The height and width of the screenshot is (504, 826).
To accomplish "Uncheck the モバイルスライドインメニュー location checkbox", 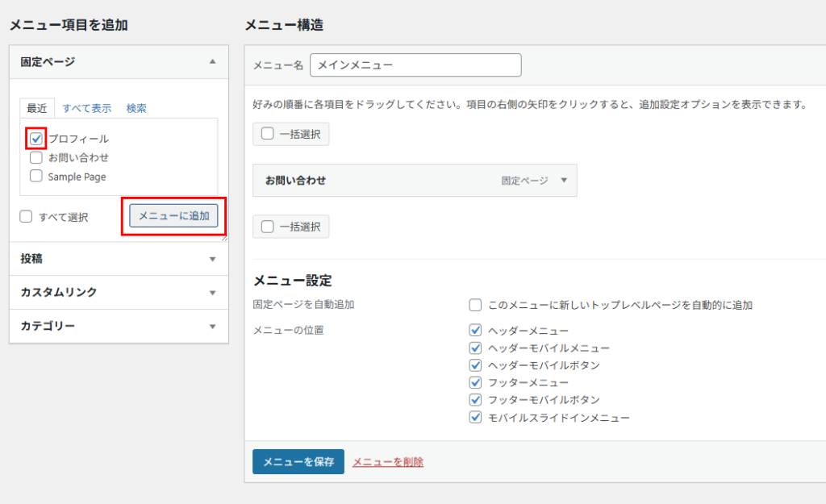I will click(476, 418).
